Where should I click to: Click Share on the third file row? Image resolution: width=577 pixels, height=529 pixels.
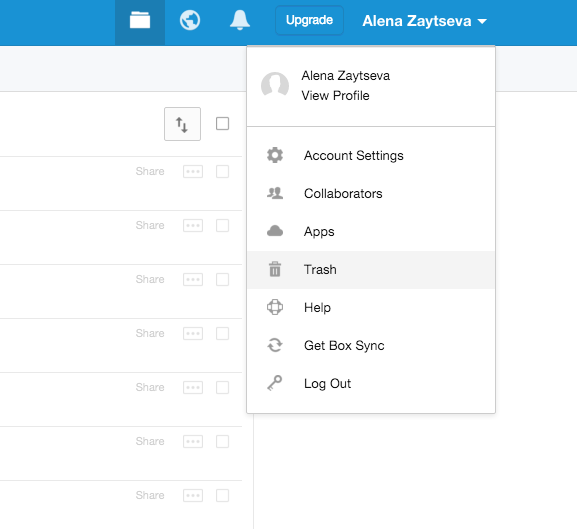(x=150, y=280)
